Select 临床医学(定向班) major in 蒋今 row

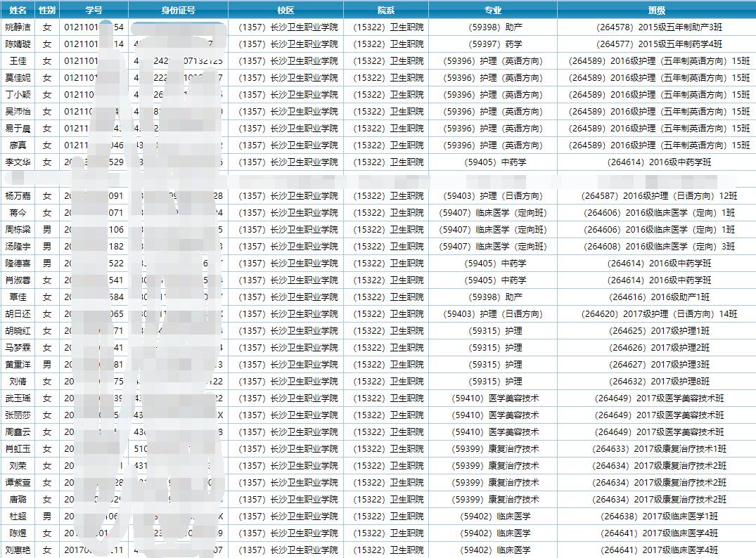(x=493, y=213)
